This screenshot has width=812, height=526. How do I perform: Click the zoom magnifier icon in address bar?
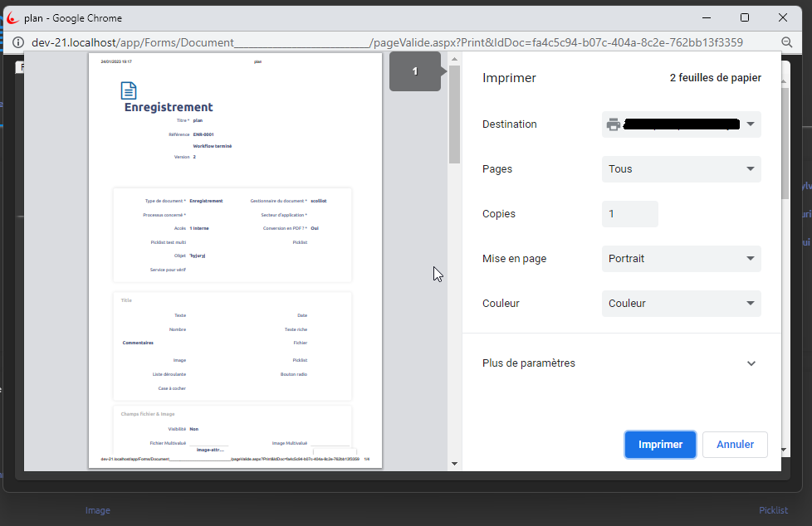pos(786,42)
